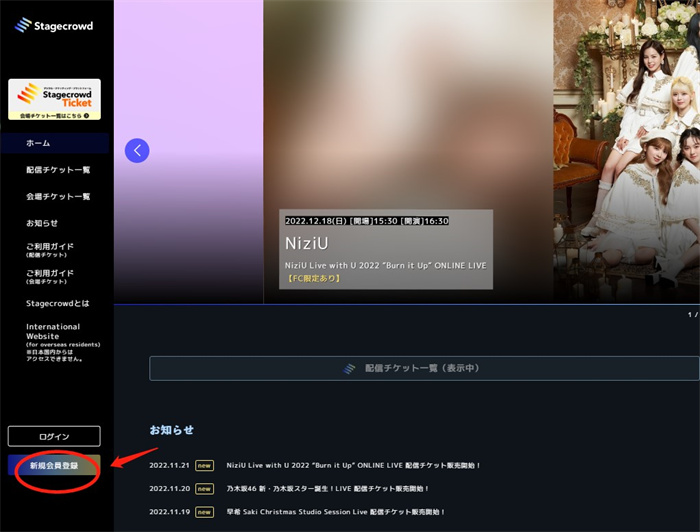The height and width of the screenshot is (532, 700).
Task: Open ご利用ガイド (会場チケット)
Action: [x=50, y=276]
